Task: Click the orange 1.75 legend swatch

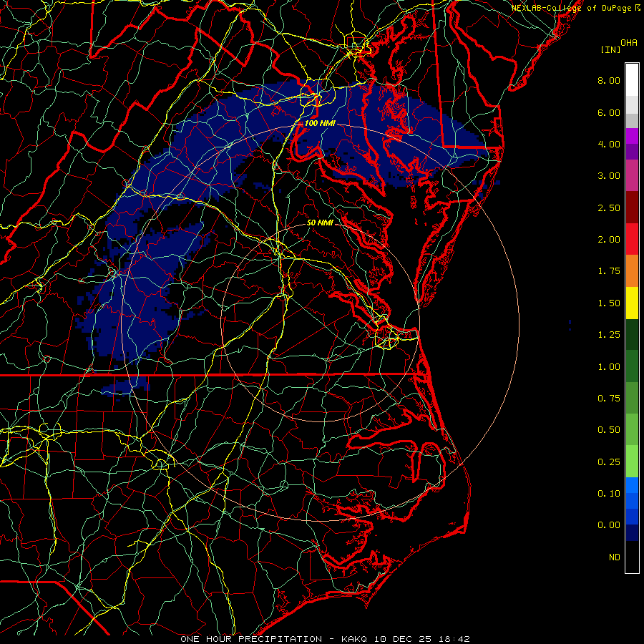Action: point(632,271)
